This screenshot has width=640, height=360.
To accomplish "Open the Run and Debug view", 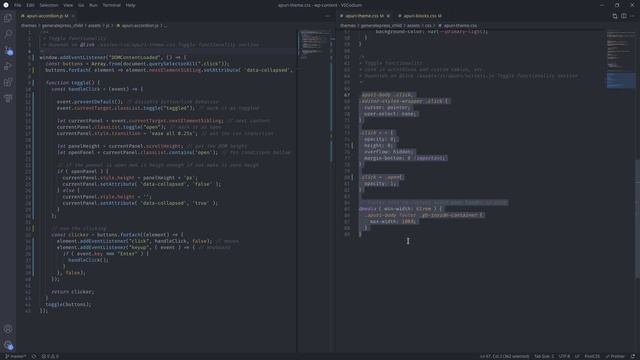I will [x=8, y=66].
